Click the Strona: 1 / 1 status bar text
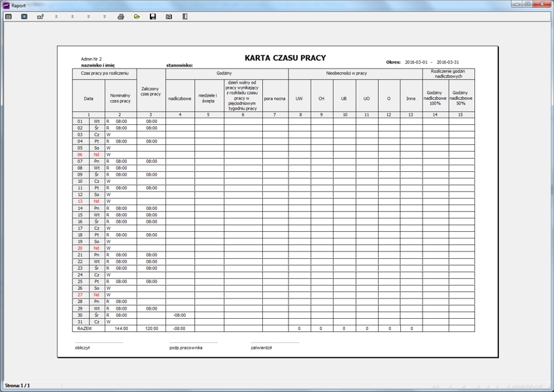This screenshot has width=554, height=392. click(x=17, y=385)
